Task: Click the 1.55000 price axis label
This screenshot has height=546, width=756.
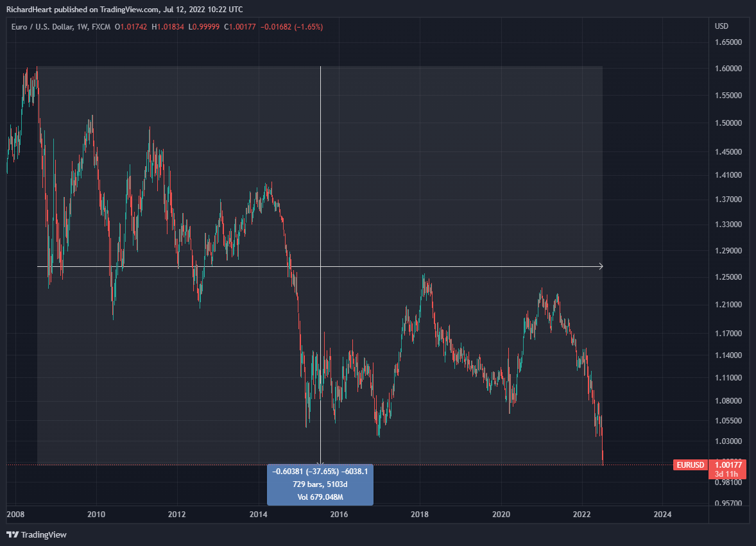Action: [728, 96]
